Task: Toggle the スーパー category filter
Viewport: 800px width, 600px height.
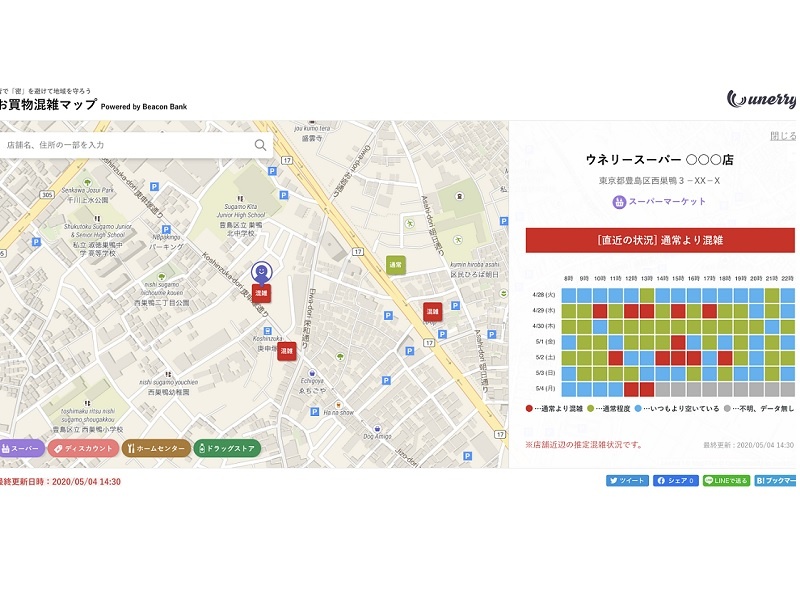Action: 21,449
